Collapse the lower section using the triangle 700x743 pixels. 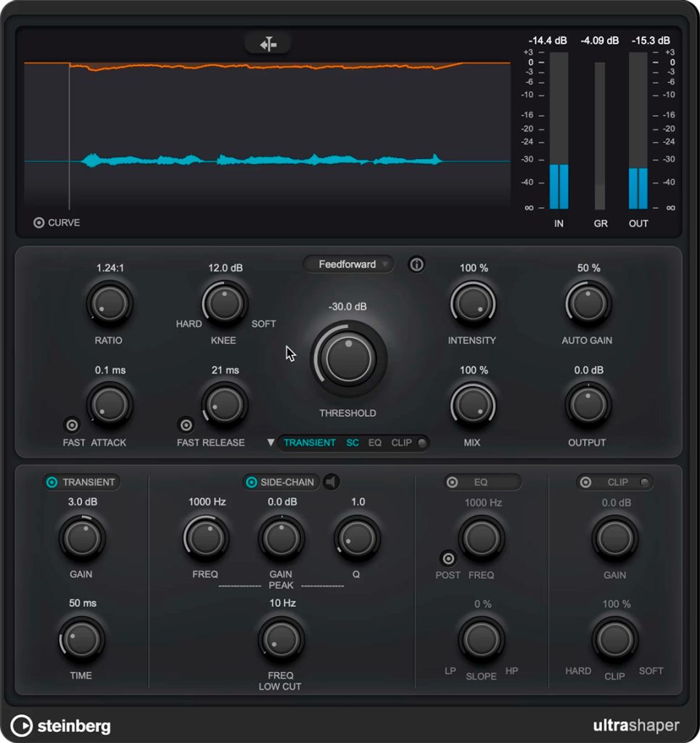coord(271,442)
